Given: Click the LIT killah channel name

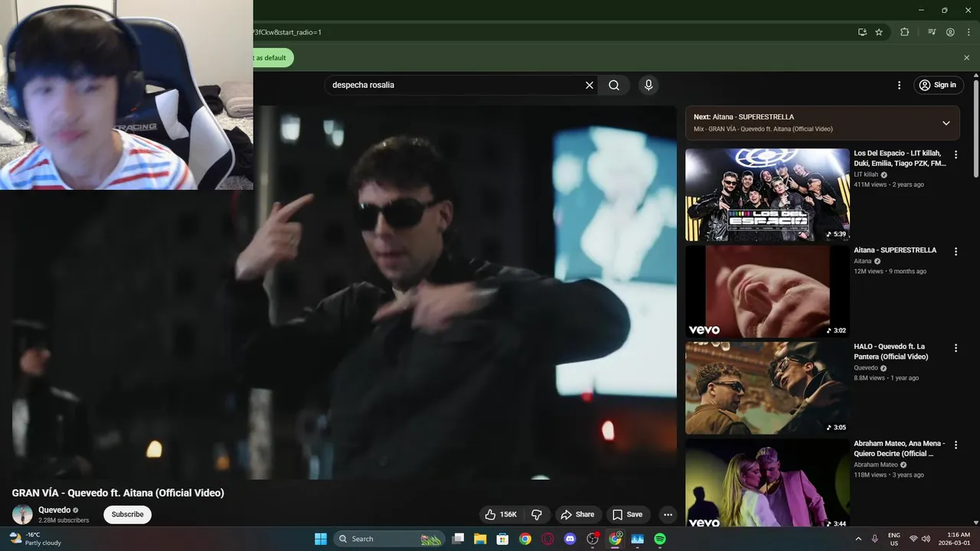Looking at the screenshot, I should 866,174.
